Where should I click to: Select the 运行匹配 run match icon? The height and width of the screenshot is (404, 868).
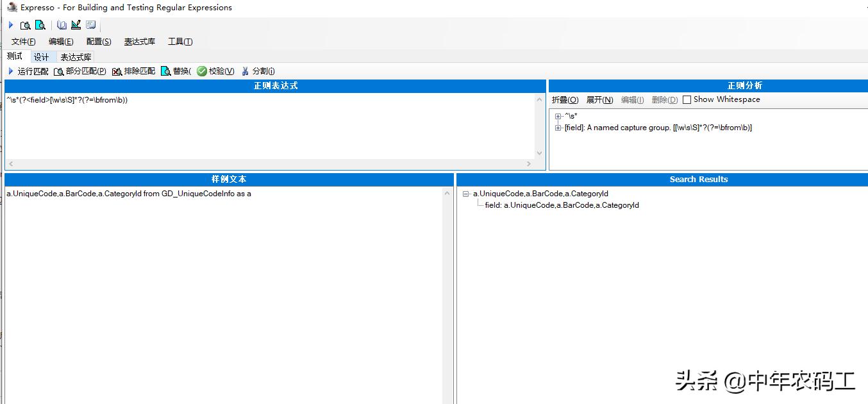[x=10, y=71]
